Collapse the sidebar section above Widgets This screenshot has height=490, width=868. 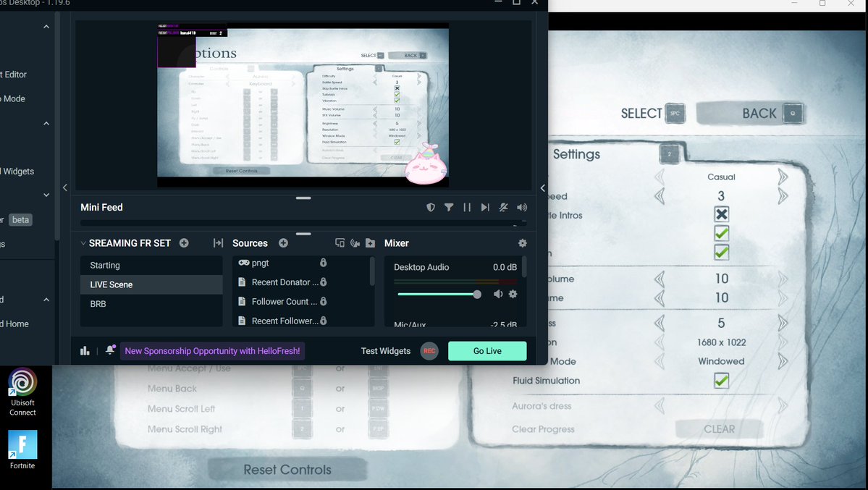pyautogui.click(x=46, y=124)
